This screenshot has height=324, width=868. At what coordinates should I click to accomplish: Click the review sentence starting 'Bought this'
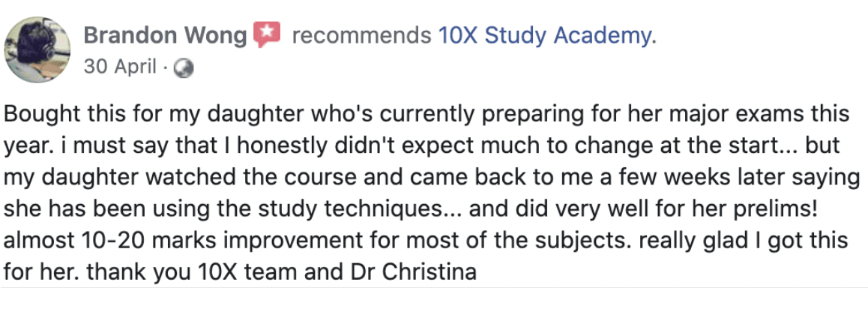427,113
